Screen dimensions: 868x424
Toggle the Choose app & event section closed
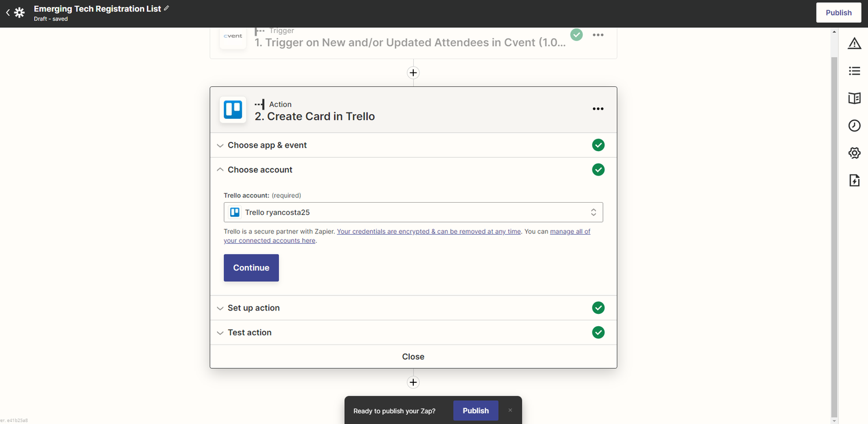click(267, 145)
